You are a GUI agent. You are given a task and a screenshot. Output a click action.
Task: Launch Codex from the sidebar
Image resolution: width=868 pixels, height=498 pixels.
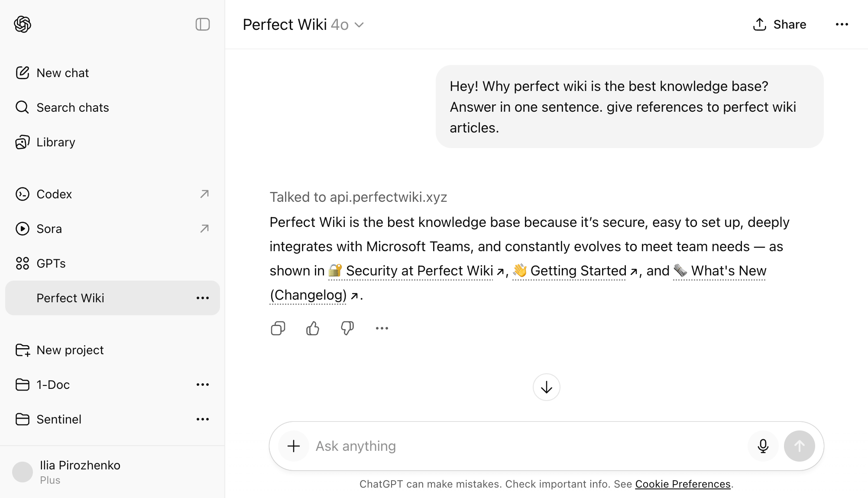(x=54, y=194)
